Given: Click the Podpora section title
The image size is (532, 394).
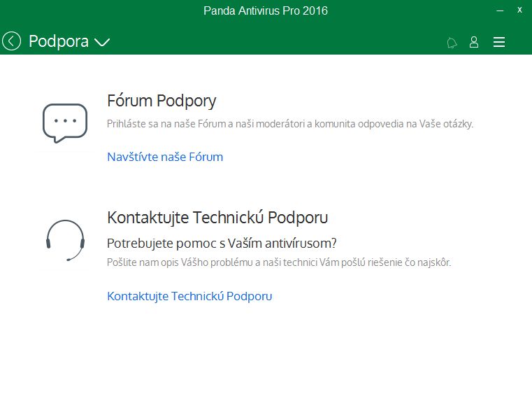Looking at the screenshot, I should (59, 42).
